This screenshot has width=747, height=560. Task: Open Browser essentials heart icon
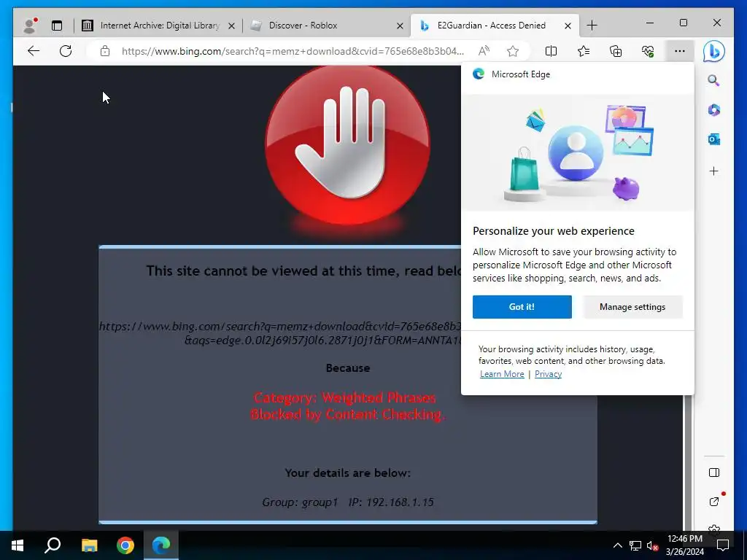648,51
